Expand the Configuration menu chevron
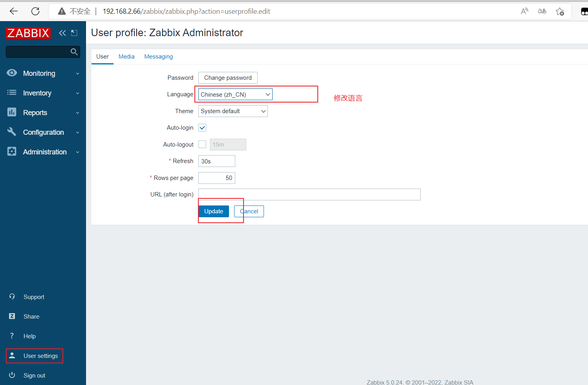Screen dimensions: 588x385 [x=77, y=132]
